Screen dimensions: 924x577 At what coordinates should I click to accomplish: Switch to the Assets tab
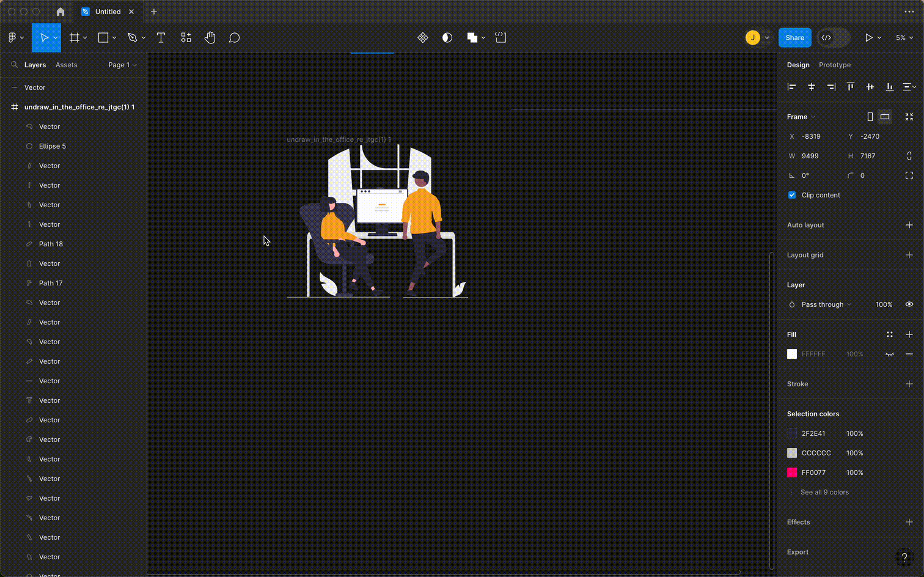[66, 65]
